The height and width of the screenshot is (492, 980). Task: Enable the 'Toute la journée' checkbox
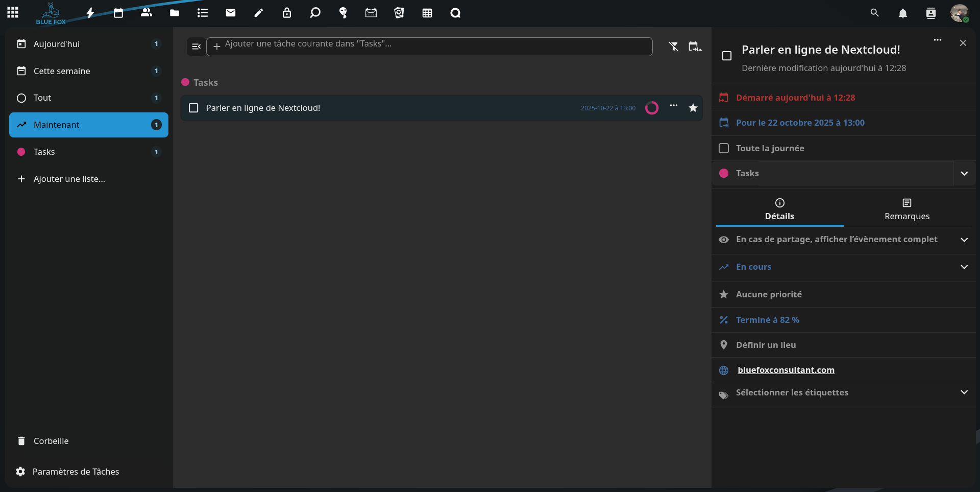(x=724, y=148)
